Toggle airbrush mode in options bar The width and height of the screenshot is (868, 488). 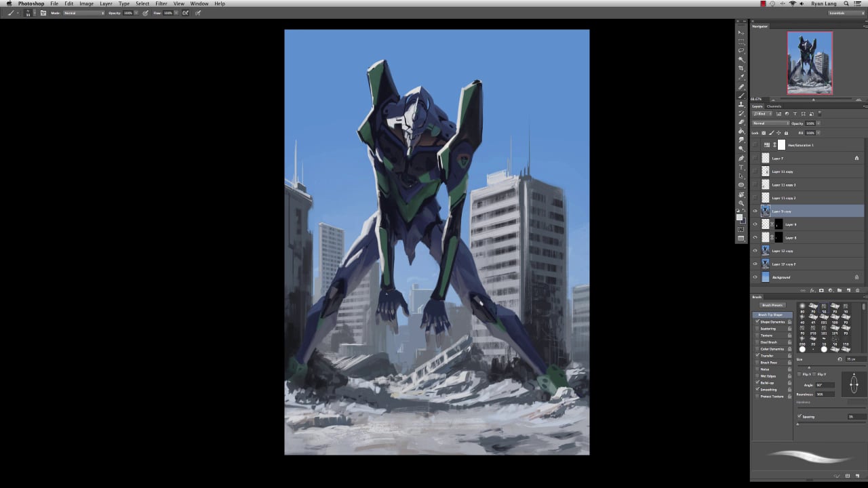(x=184, y=13)
